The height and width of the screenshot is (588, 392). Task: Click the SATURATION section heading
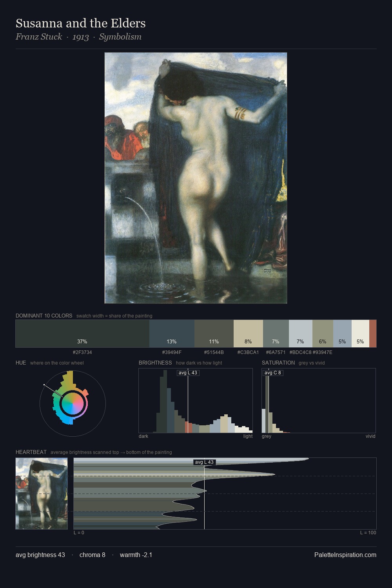278,363
